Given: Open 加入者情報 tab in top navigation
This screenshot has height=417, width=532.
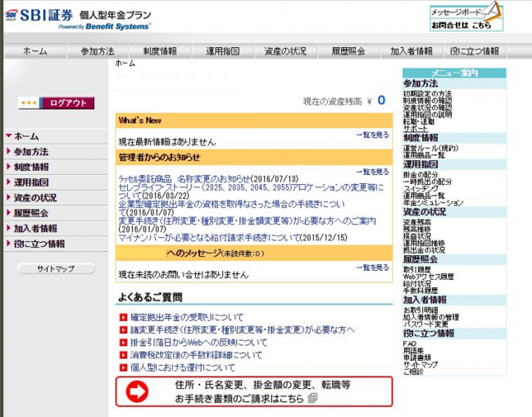Looking at the screenshot, I should pyautogui.click(x=411, y=51).
